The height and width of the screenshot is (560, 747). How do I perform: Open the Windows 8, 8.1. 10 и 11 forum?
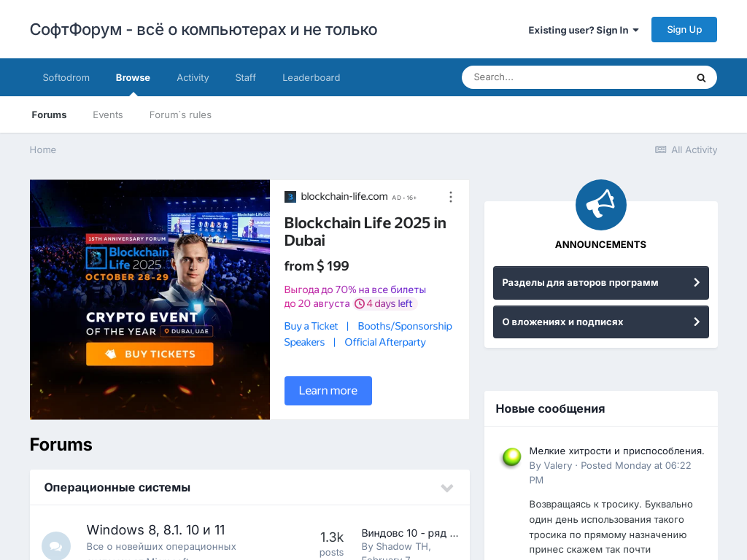(x=155, y=530)
